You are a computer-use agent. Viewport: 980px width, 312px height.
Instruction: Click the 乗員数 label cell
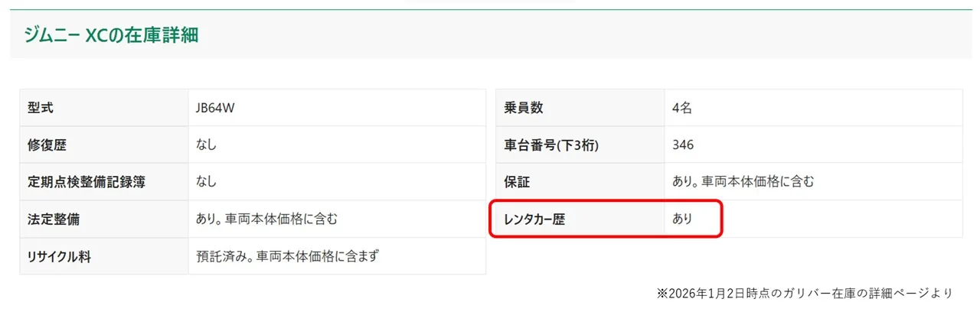coord(524,108)
